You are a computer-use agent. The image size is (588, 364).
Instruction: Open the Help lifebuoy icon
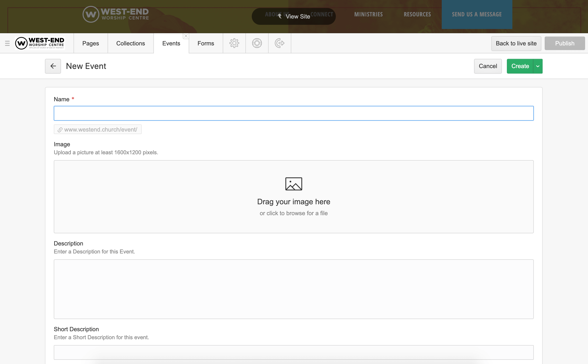(x=257, y=43)
